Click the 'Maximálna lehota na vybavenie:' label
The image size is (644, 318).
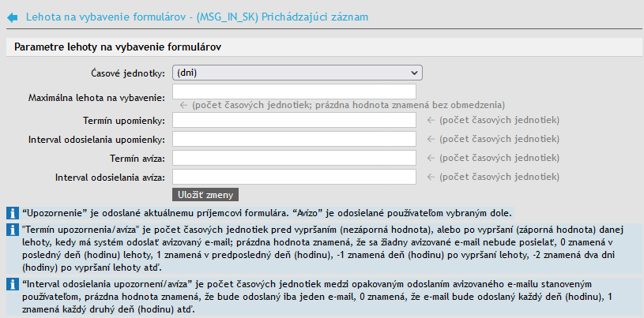pos(96,97)
